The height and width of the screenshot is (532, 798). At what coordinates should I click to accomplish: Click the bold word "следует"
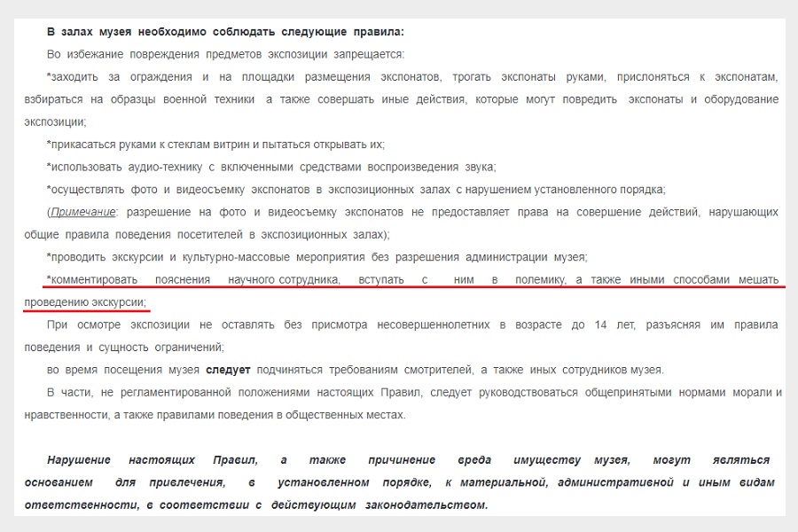point(229,370)
